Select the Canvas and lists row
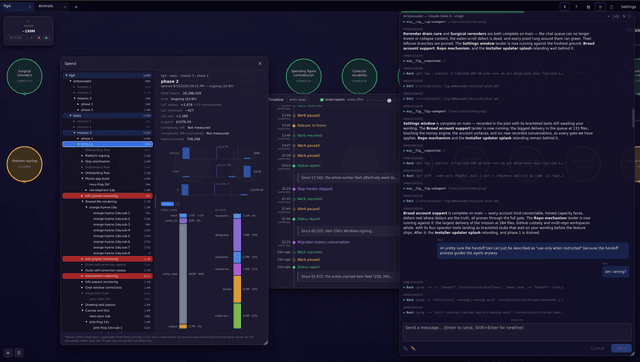The image size is (640, 362). pyautogui.click(x=107, y=310)
